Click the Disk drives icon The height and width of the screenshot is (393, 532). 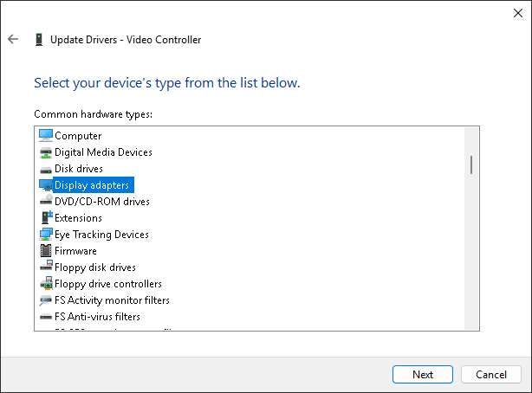[46, 169]
